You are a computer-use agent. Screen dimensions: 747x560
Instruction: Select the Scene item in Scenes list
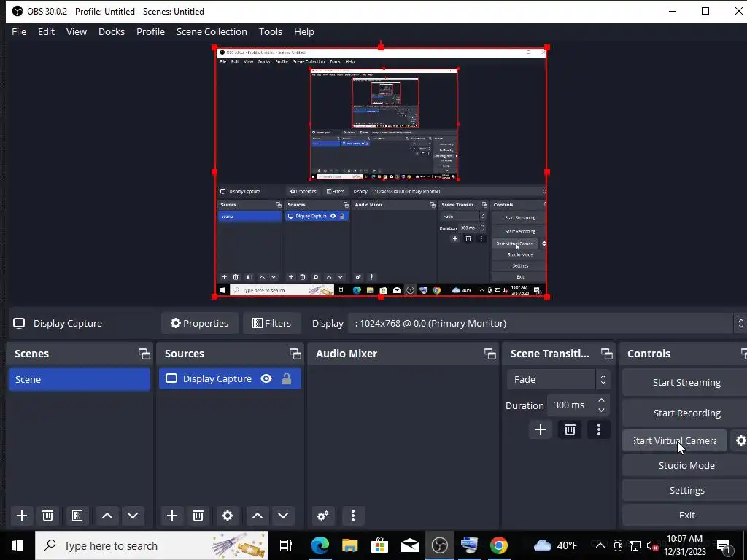pyautogui.click(x=80, y=379)
